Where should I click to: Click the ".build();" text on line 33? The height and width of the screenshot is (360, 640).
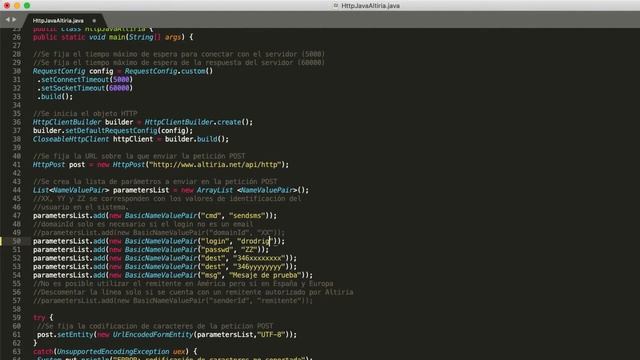pyautogui.click(x=55, y=97)
